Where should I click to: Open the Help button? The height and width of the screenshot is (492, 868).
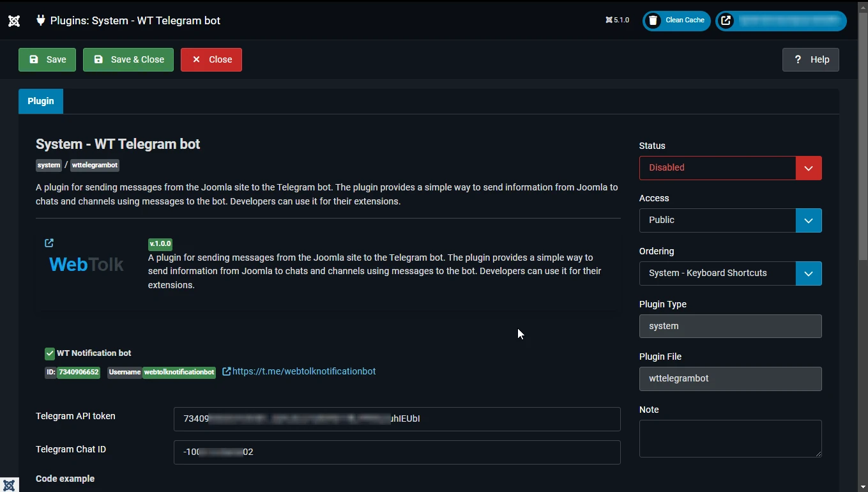tap(811, 59)
